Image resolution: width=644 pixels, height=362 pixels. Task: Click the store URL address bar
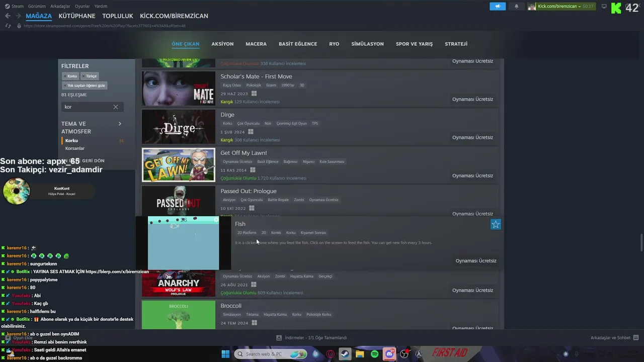pyautogui.click(x=105, y=26)
